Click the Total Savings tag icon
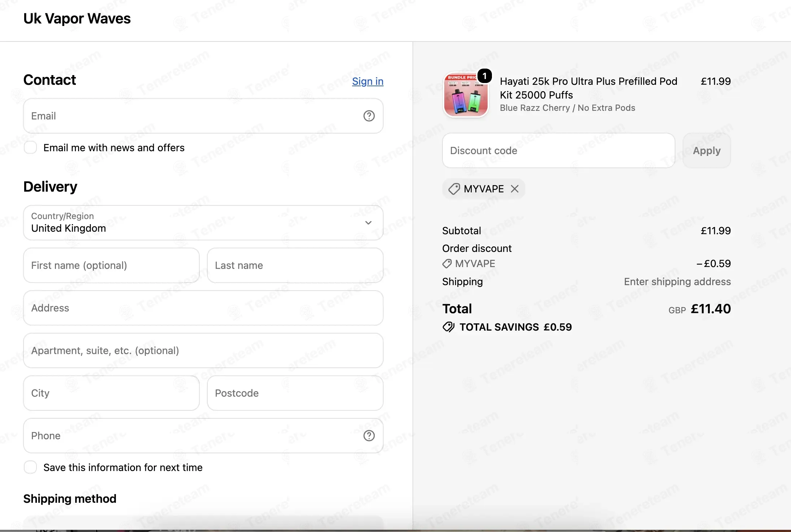The width and height of the screenshot is (791, 532). pyautogui.click(x=449, y=327)
